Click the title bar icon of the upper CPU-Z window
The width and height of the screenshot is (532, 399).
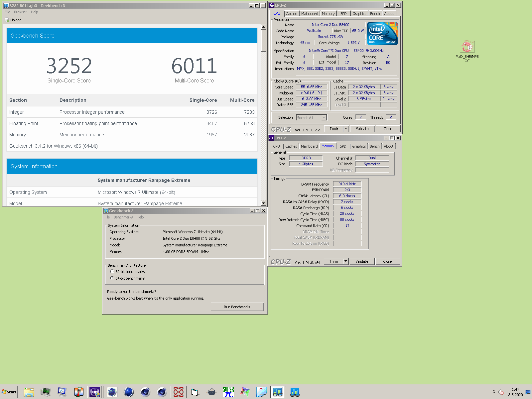pyautogui.click(x=272, y=5)
